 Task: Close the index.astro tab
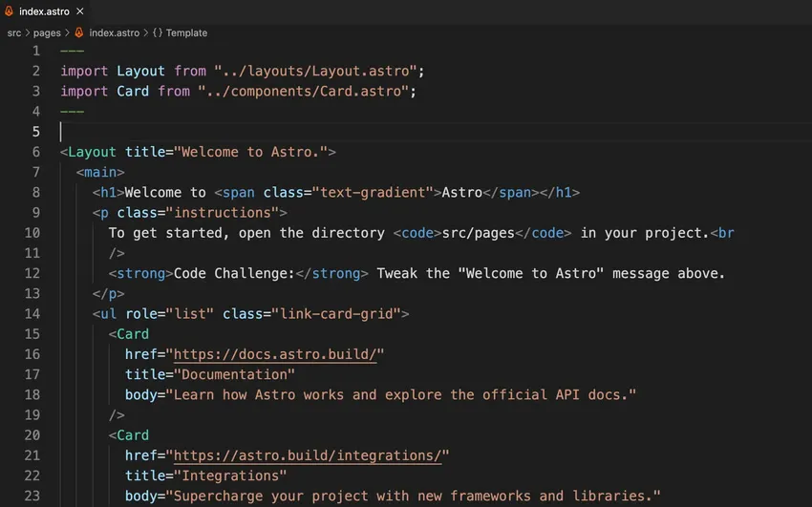79,11
